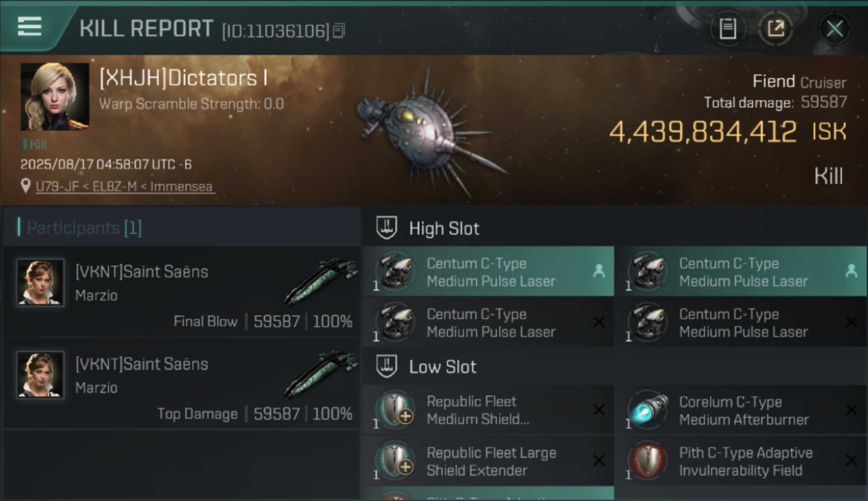Click the clipboard notes icon
868x501 pixels.
(x=727, y=29)
